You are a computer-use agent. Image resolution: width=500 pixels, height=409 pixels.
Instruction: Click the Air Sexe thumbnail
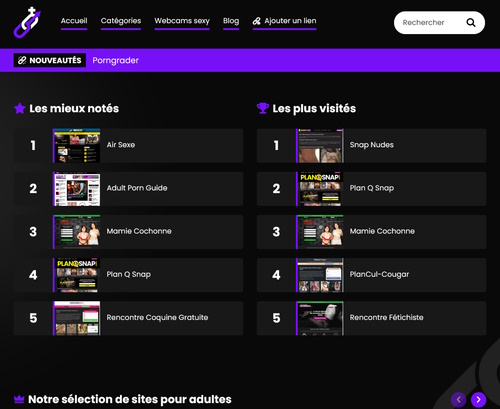(77, 146)
